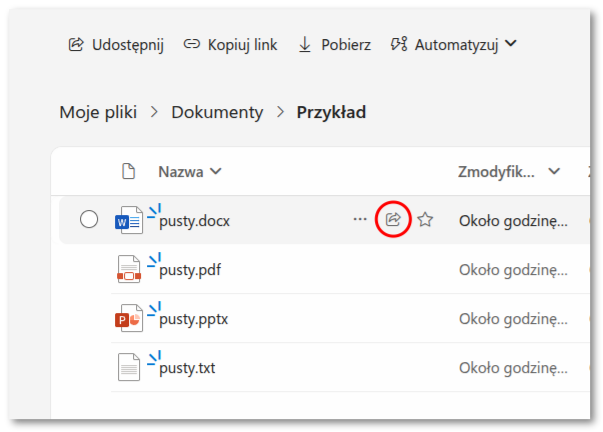Click the Udostępnij toolbar button

[x=116, y=44]
